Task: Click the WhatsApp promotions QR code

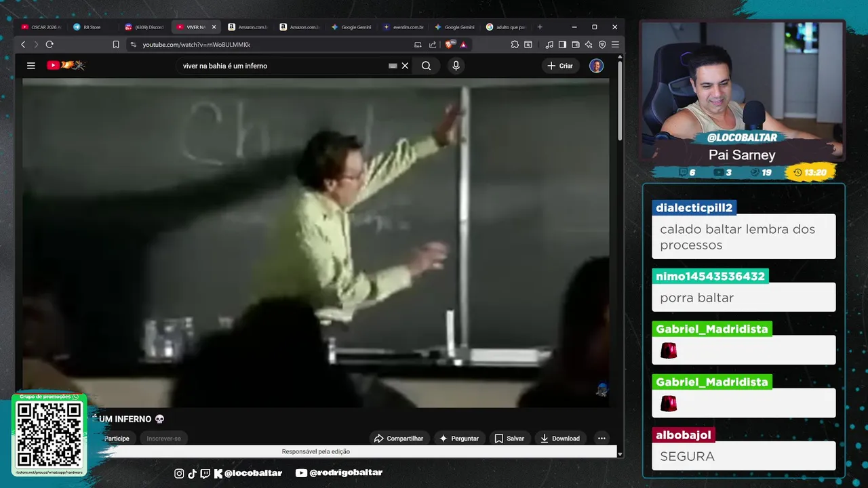Action: coord(49,434)
